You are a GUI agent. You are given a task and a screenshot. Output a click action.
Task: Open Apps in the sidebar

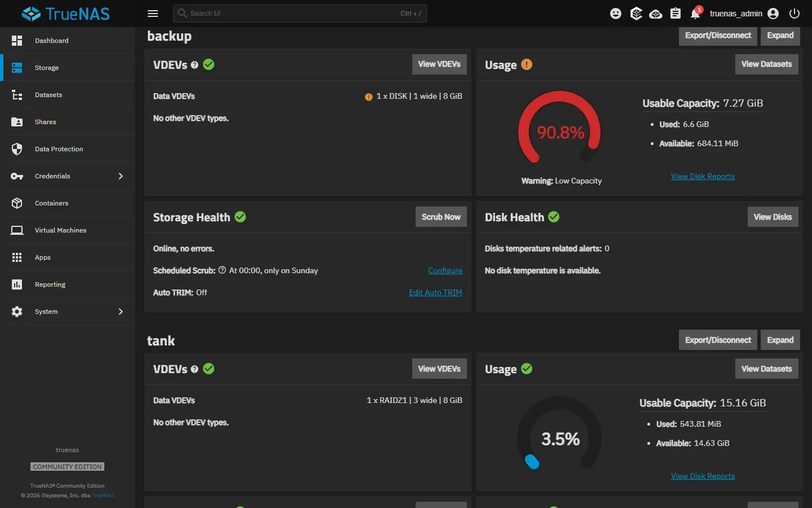coord(68,257)
